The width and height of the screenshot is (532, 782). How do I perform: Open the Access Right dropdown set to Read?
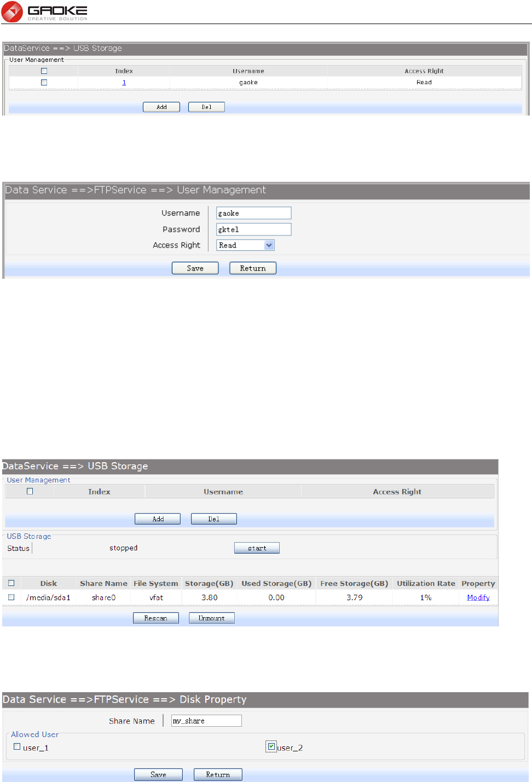(245, 245)
